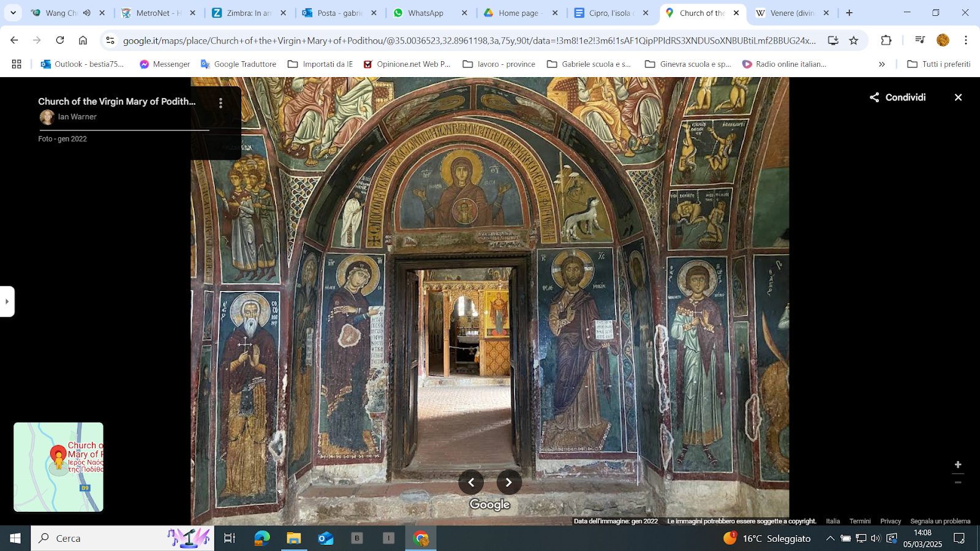Viewport: 980px width, 551px height.
Task: Expand the lavoro - province folder
Action: [x=499, y=64]
